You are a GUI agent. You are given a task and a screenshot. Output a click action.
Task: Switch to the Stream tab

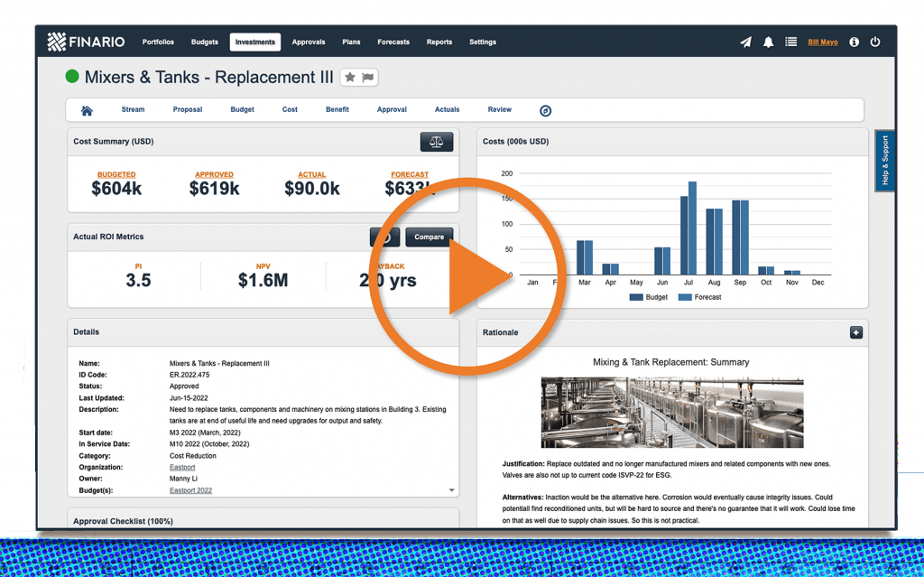(134, 110)
